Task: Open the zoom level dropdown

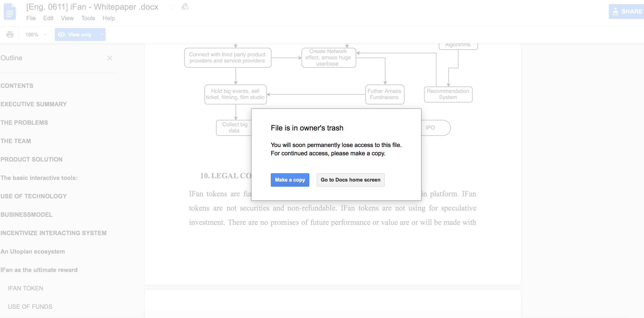Action: [36, 35]
